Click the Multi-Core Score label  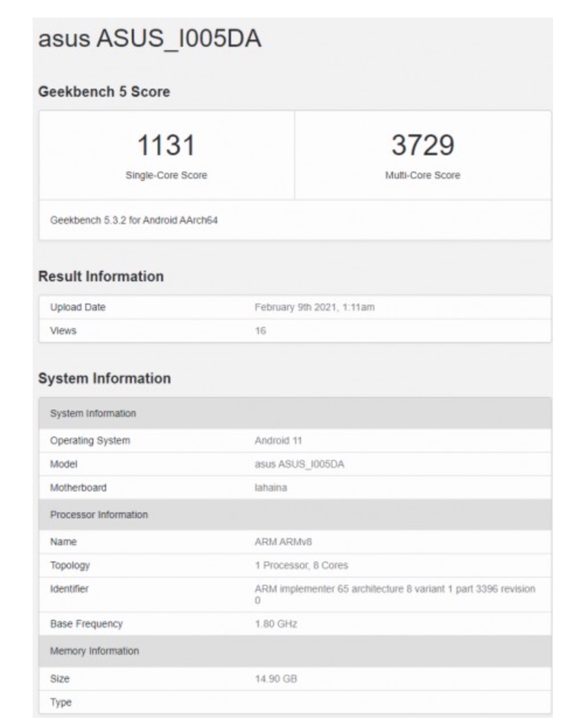coord(422,175)
